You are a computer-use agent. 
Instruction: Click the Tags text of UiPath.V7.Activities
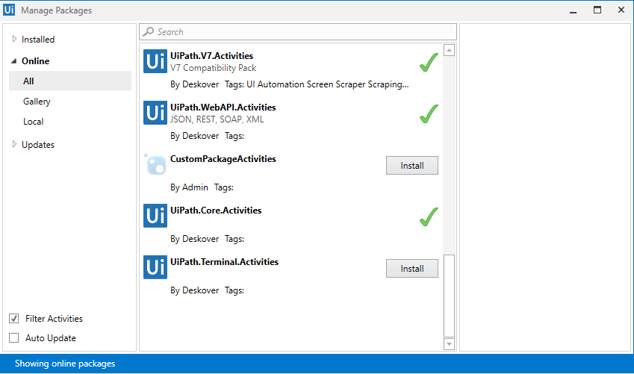(317, 85)
